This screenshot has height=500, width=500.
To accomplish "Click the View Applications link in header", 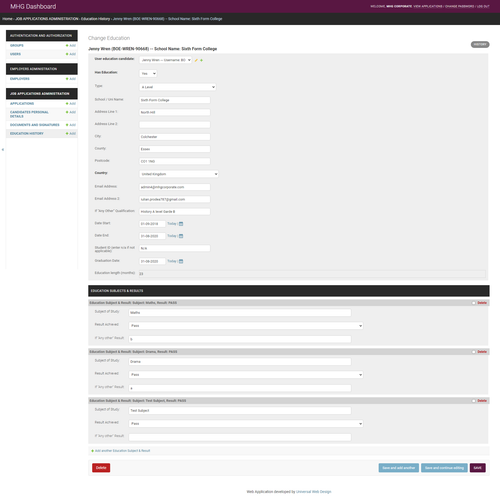I will click(x=428, y=6).
